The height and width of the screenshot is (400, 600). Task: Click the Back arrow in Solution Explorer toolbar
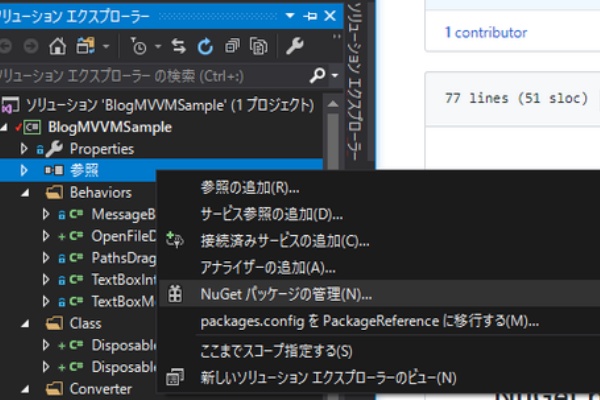coord(5,47)
